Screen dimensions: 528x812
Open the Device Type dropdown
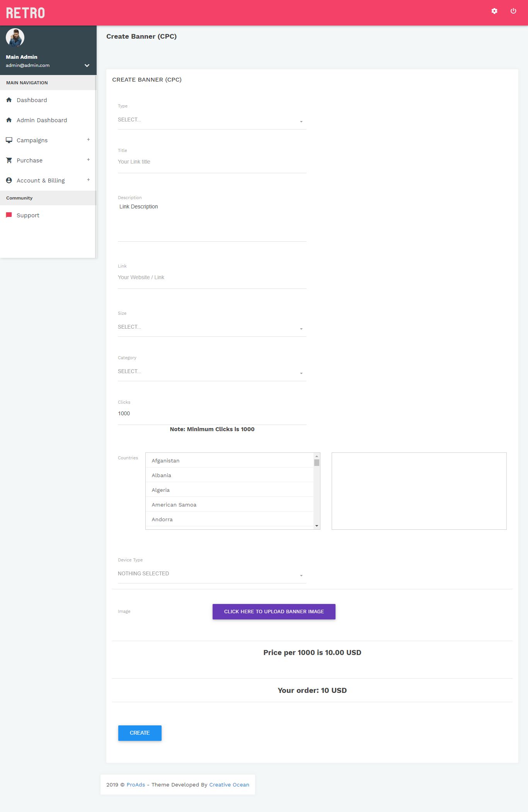click(212, 574)
